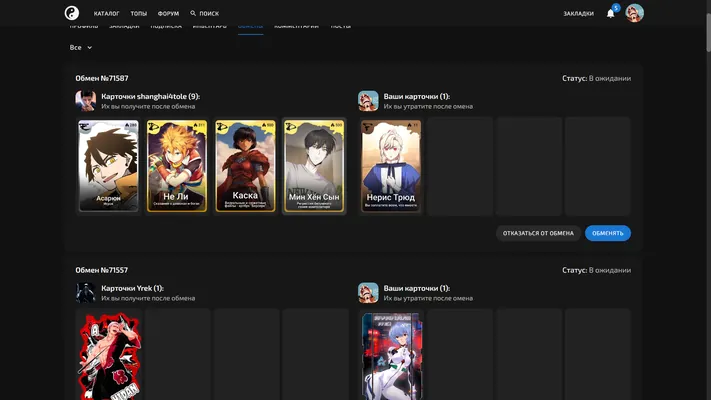Accept trade via Обменять button
Image resolution: width=711 pixels, height=400 pixels.
[x=608, y=233]
